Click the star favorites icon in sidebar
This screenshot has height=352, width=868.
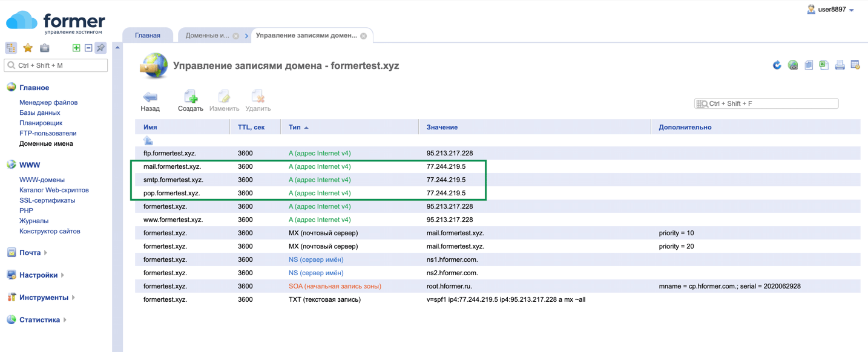click(x=28, y=48)
